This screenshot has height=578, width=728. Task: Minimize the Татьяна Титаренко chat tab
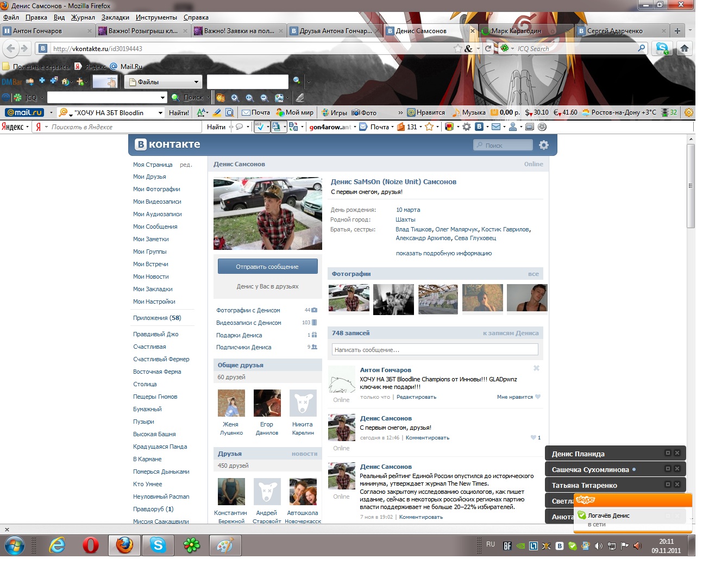(x=668, y=484)
